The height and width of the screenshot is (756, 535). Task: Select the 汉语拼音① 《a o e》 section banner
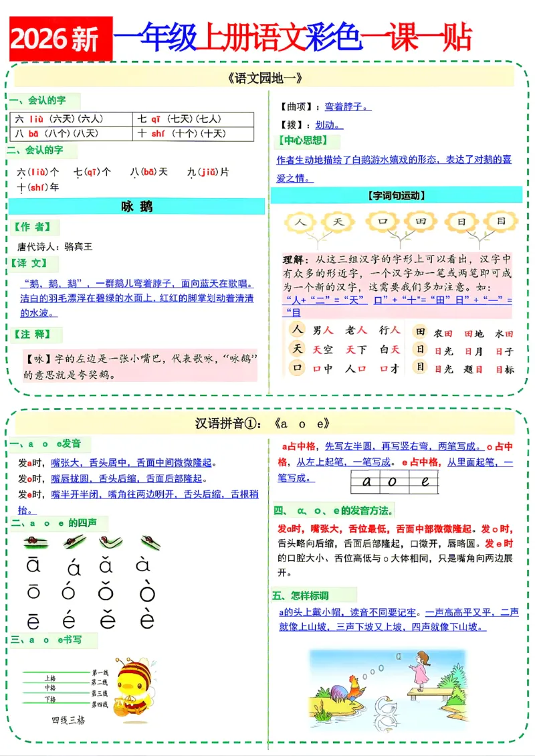click(x=264, y=423)
